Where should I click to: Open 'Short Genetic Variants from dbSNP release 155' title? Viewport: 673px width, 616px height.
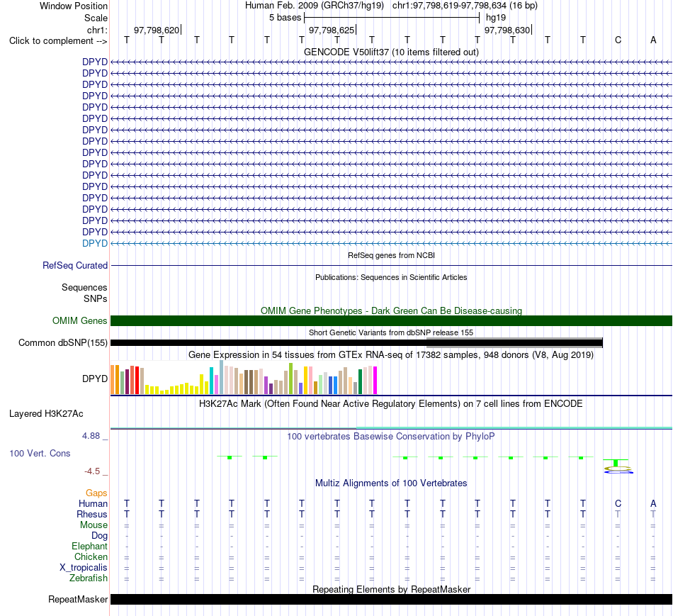point(391,332)
